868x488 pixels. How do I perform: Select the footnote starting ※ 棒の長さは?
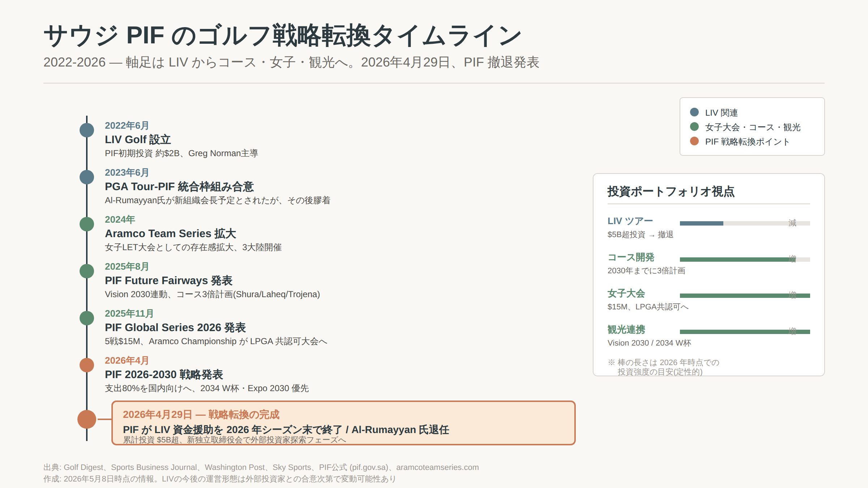coord(664,367)
